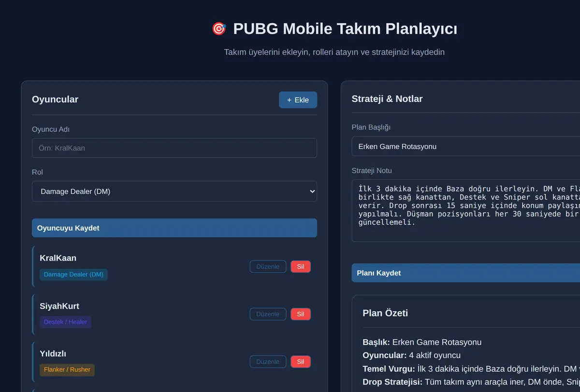Click the 'Plan Özeti' heading

[385, 313]
